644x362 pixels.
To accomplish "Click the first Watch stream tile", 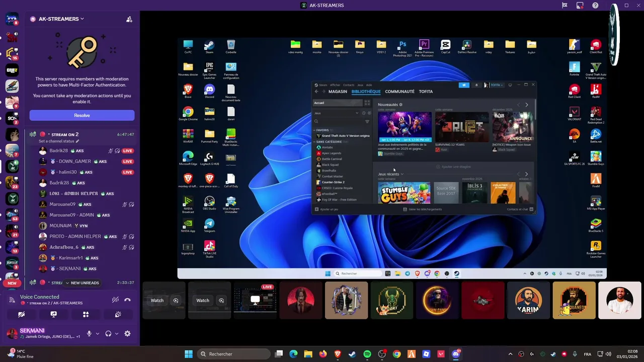I will coord(157,300).
